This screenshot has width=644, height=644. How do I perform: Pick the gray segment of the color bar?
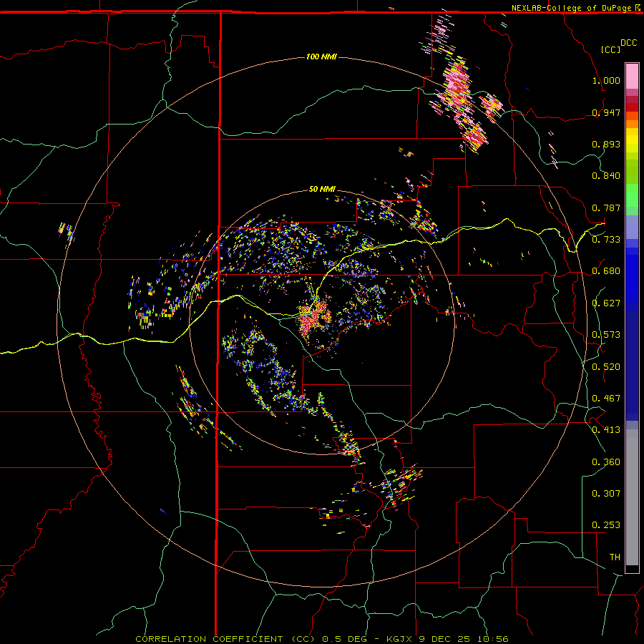point(632,497)
